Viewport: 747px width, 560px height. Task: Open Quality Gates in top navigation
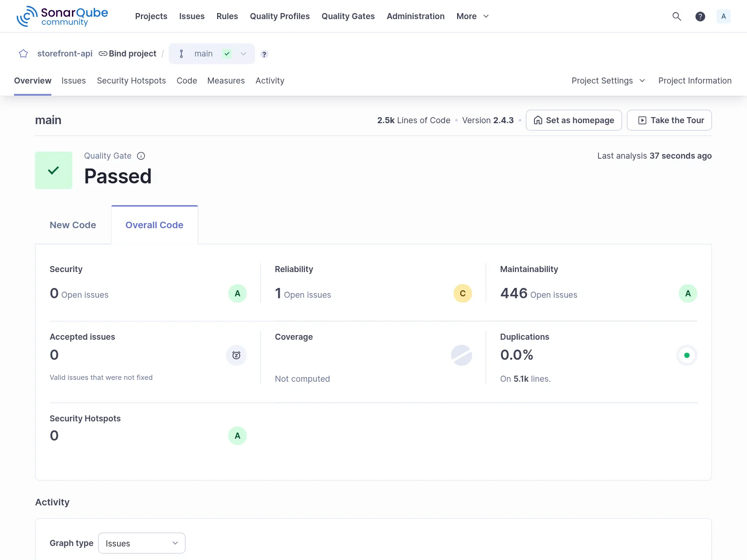pos(348,16)
